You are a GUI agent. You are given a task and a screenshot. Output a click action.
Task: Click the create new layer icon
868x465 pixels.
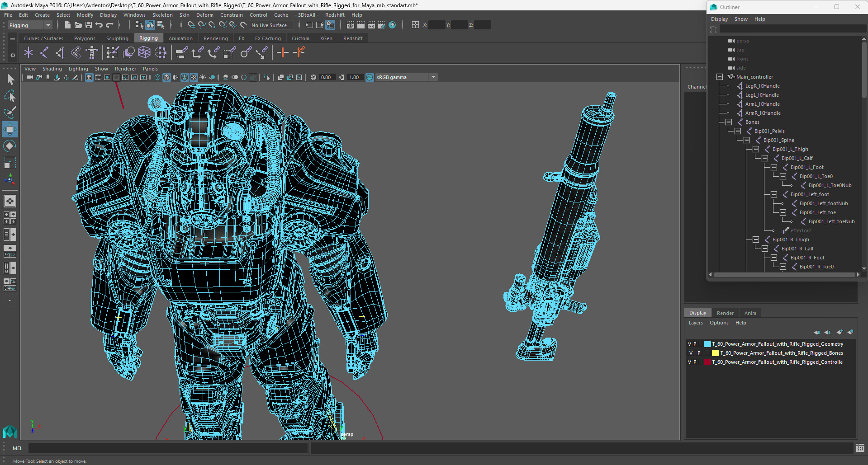840,332
